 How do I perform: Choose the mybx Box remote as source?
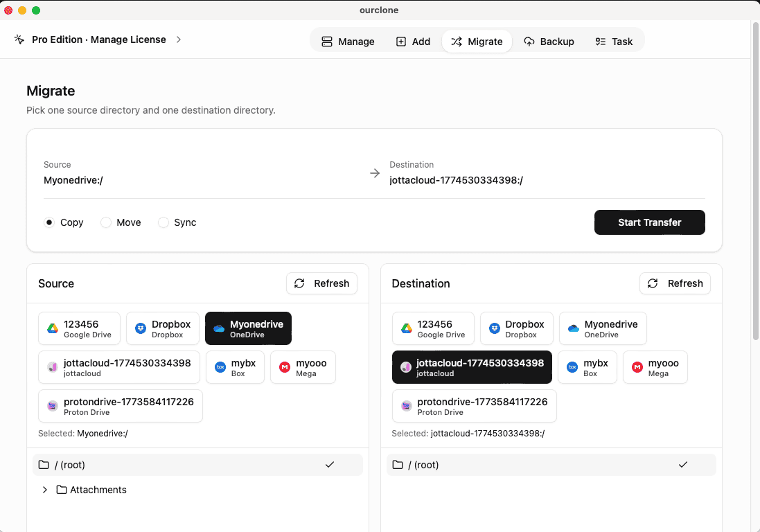(235, 367)
